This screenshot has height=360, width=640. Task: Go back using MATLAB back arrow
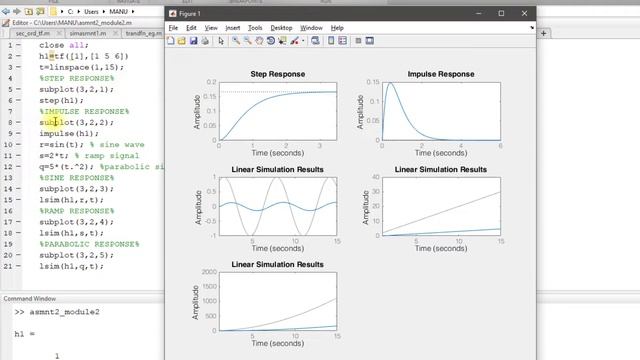coord(6,11)
